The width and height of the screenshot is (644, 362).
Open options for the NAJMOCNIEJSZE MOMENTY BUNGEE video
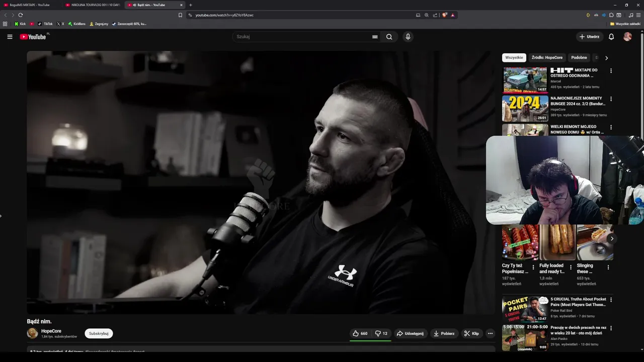coord(611,99)
